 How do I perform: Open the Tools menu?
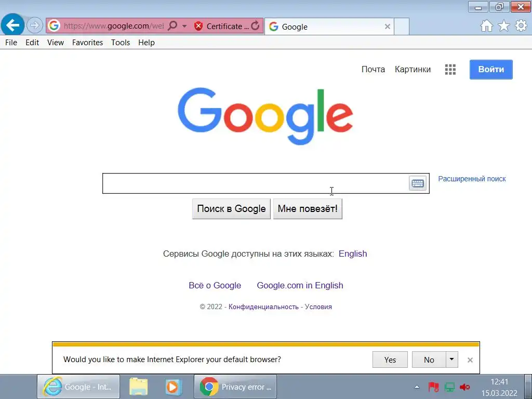click(121, 43)
